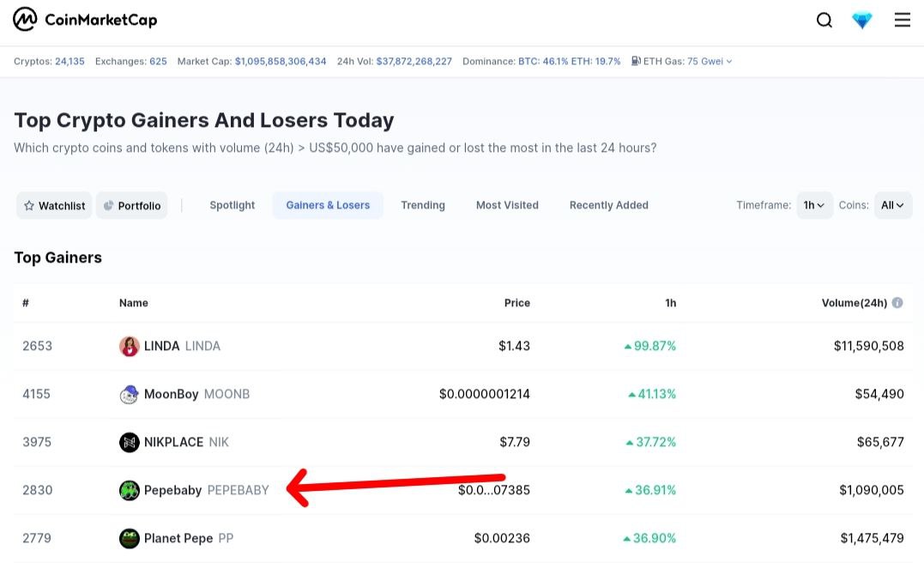Click the 37.72% gain value
This screenshot has width=924, height=563.
coord(650,442)
